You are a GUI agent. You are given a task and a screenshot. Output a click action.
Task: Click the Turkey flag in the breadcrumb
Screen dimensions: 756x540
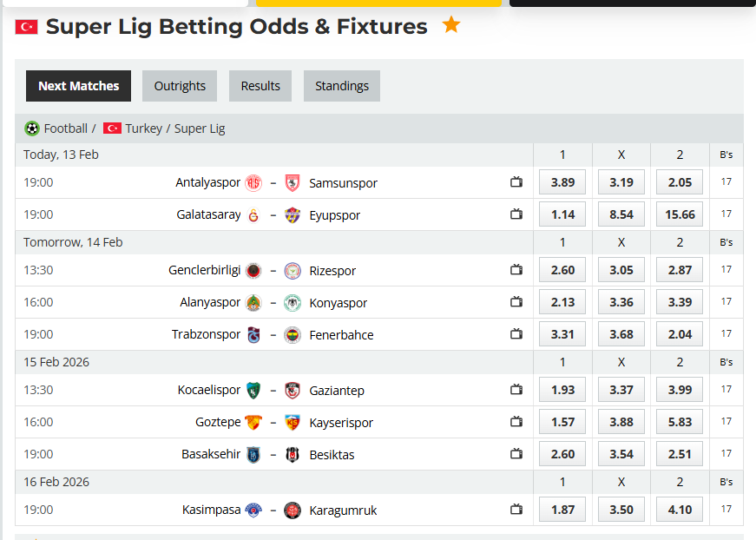(x=112, y=128)
